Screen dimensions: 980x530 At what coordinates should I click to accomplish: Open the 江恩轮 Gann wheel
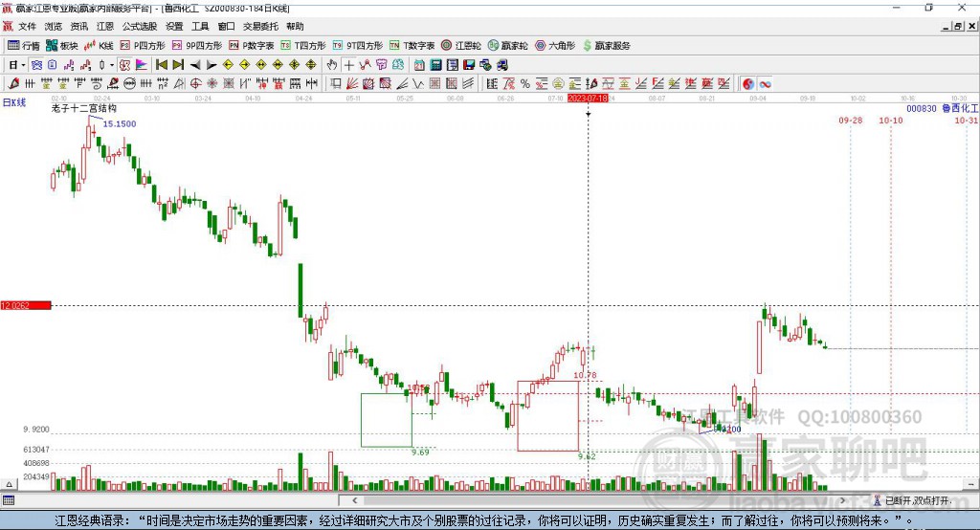point(461,46)
